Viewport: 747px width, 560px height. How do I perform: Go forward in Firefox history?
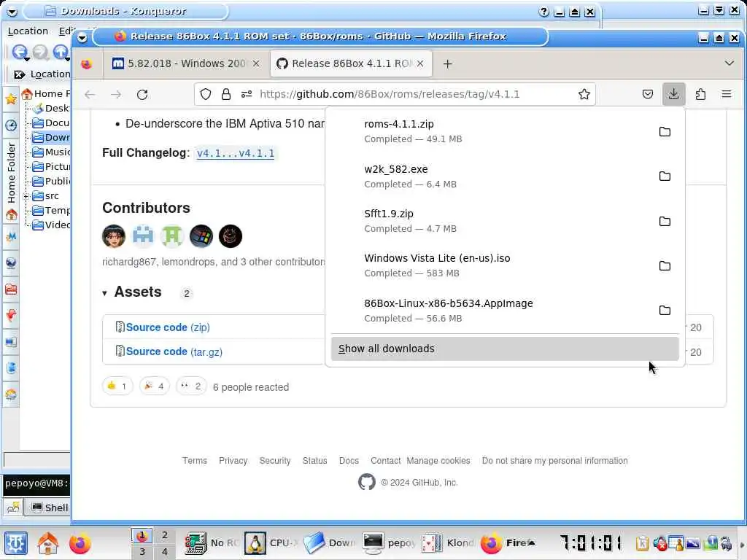coord(116,94)
